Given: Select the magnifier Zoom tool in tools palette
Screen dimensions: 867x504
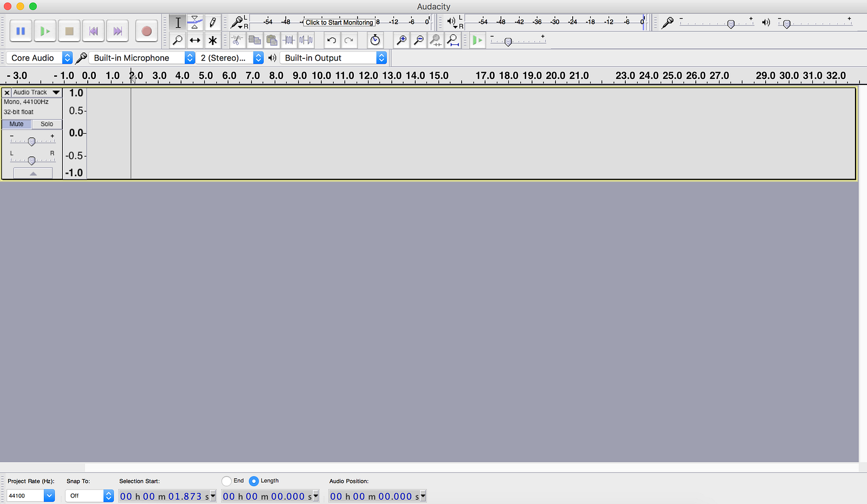Looking at the screenshot, I should 178,40.
